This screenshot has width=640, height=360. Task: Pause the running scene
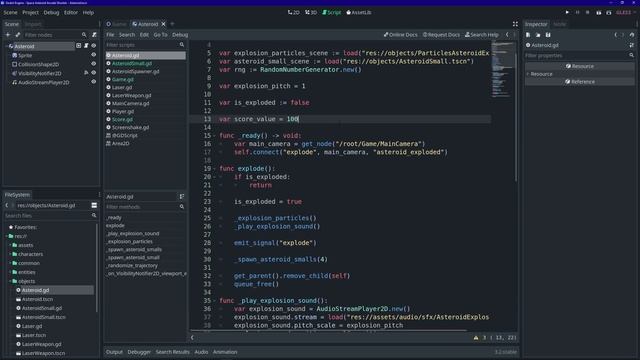click(578, 13)
